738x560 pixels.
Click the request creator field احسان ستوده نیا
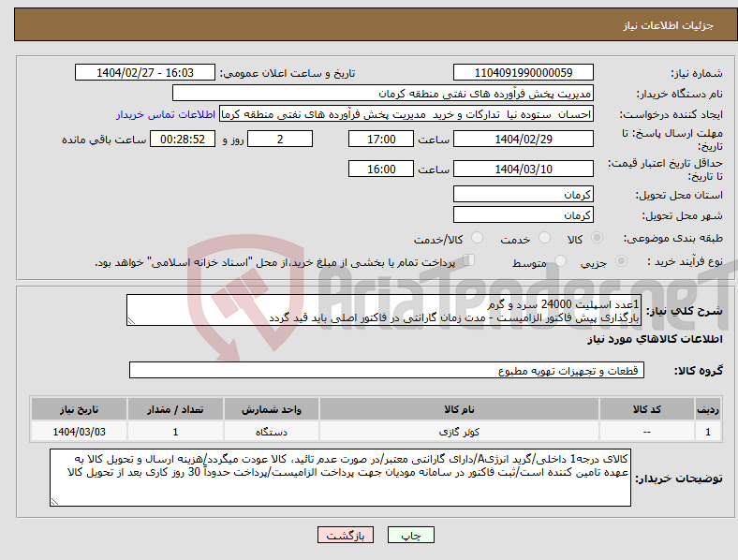pos(406,114)
